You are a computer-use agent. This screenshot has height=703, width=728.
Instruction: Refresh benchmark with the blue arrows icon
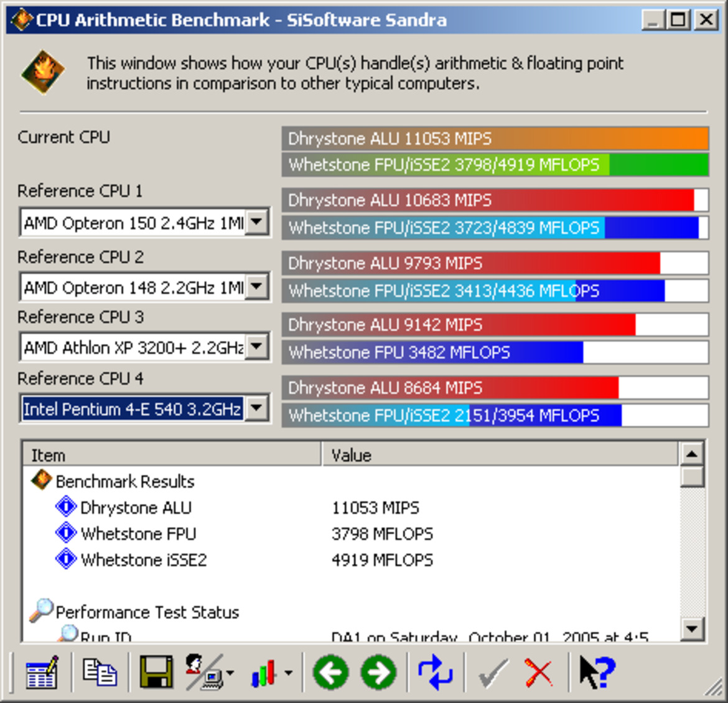(x=435, y=672)
